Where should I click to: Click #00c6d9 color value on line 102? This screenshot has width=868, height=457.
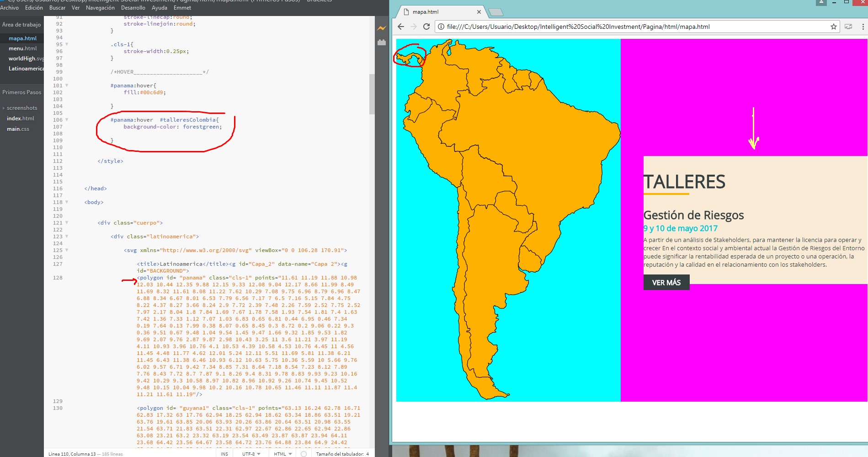153,92
